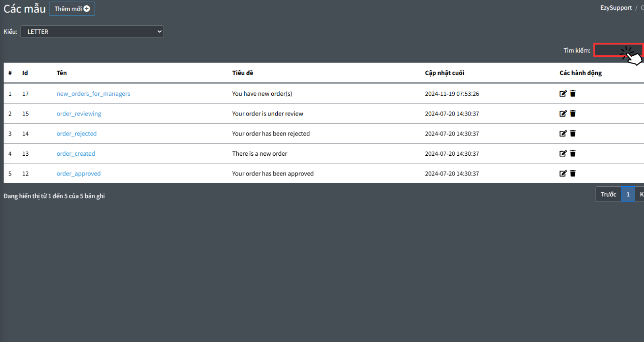Click the Tìm kiếm search field
The width and height of the screenshot is (644, 342).
[612, 50]
